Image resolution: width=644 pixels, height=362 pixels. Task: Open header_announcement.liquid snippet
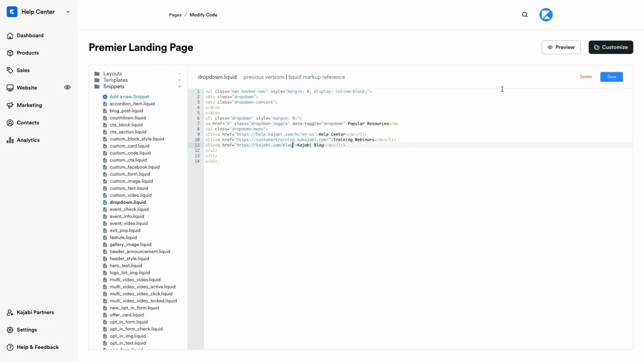[140, 252]
